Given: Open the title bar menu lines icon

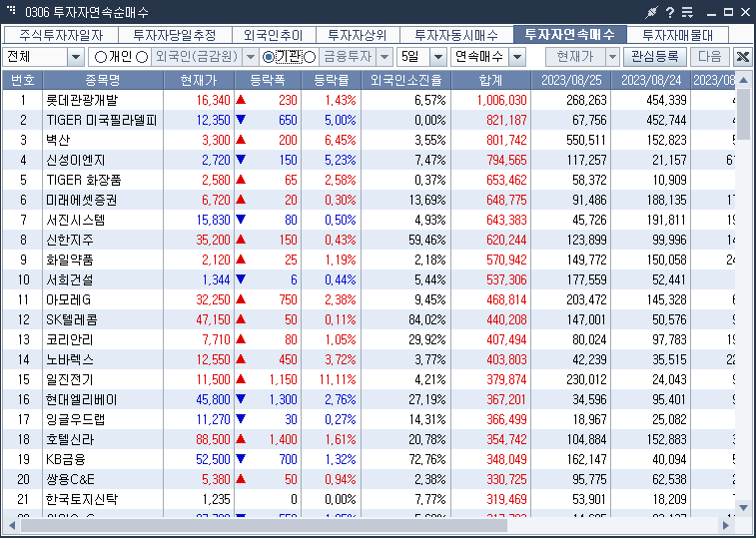Looking at the screenshot, I should pos(687,12).
